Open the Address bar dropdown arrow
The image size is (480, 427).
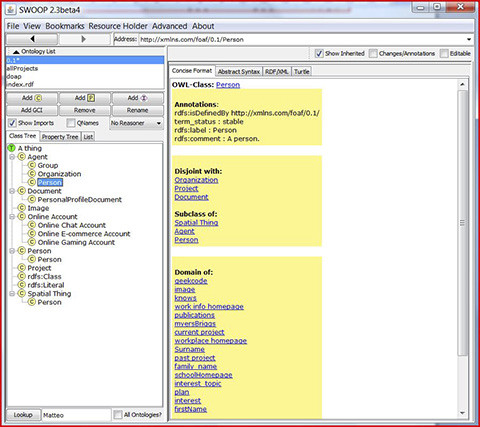(x=469, y=39)
